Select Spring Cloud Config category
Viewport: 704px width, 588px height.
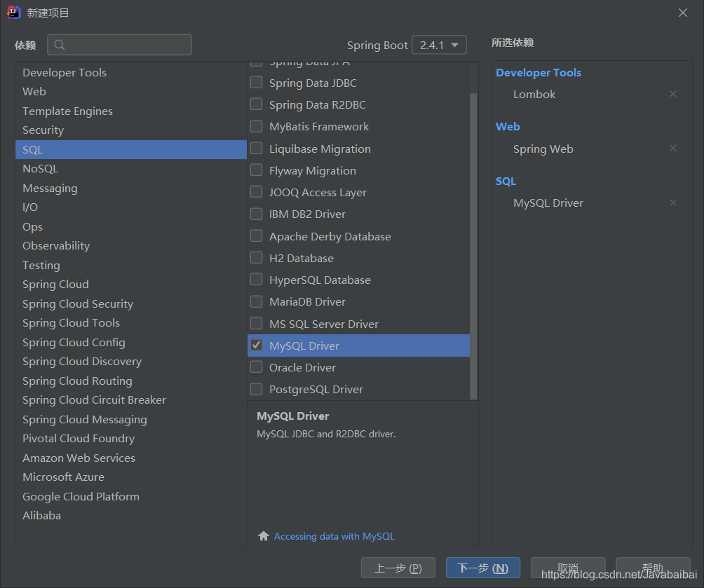(x=130, y=343)
